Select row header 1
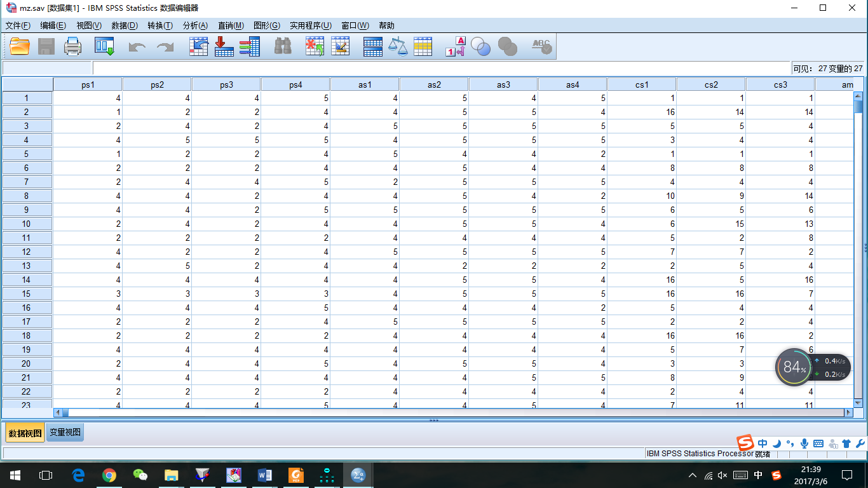 click(27, 98)
